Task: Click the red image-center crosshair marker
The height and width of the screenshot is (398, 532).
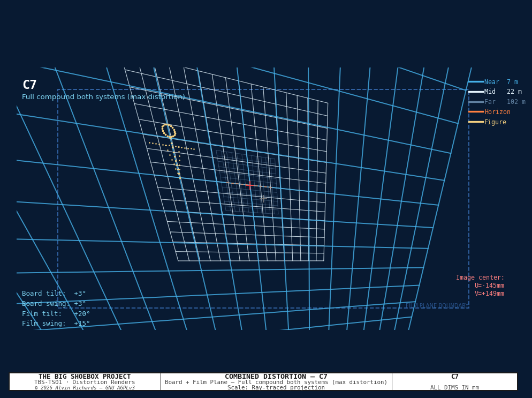Action: tap(250, 185)
